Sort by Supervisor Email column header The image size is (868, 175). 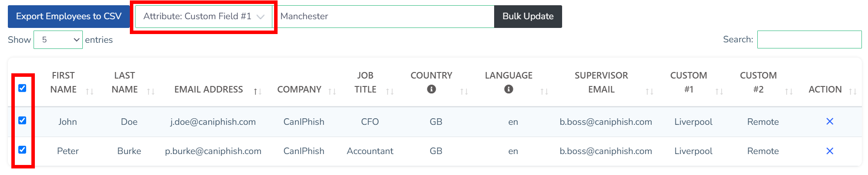[x=601, y=82]
